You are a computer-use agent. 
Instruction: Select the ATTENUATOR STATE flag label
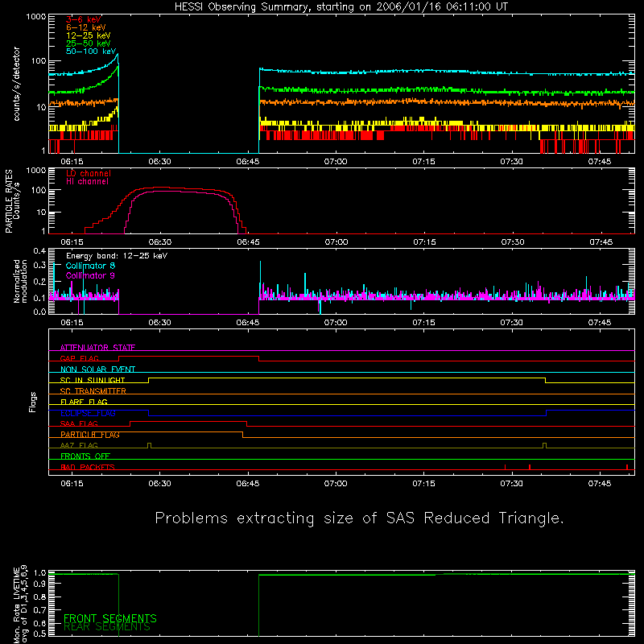coord(97,348)
